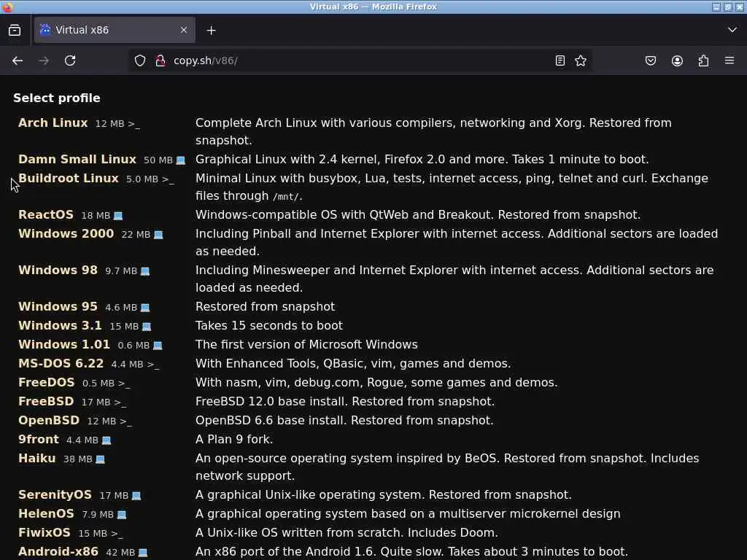Reload the current page
The image size is (747, 560).
[70, 61]
